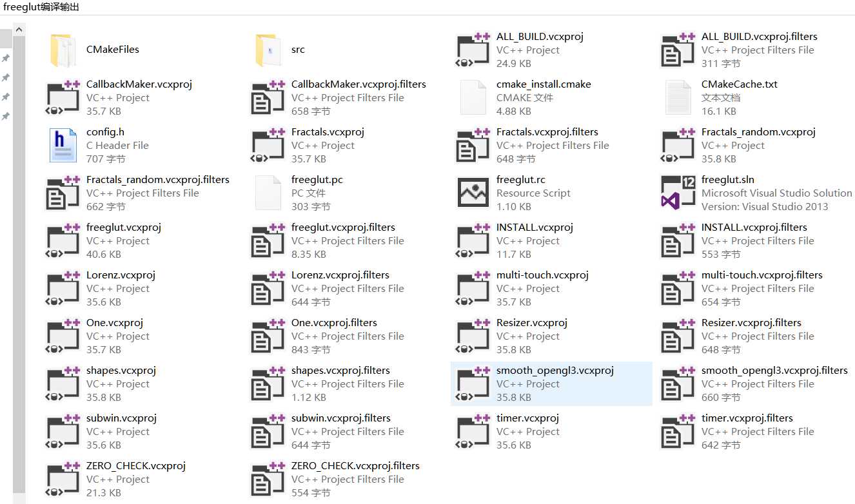The height and width of the screenshot is (504, 855).
Task: Select the freeglut.vcxproj.filters icon
Action: pos(268,241)
